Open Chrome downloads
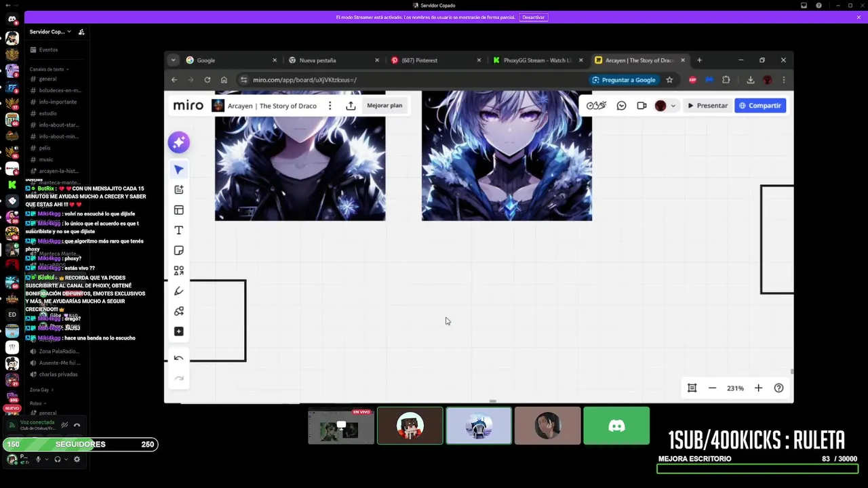The height and width of the screenshot is (488, 868). [751, 80]
